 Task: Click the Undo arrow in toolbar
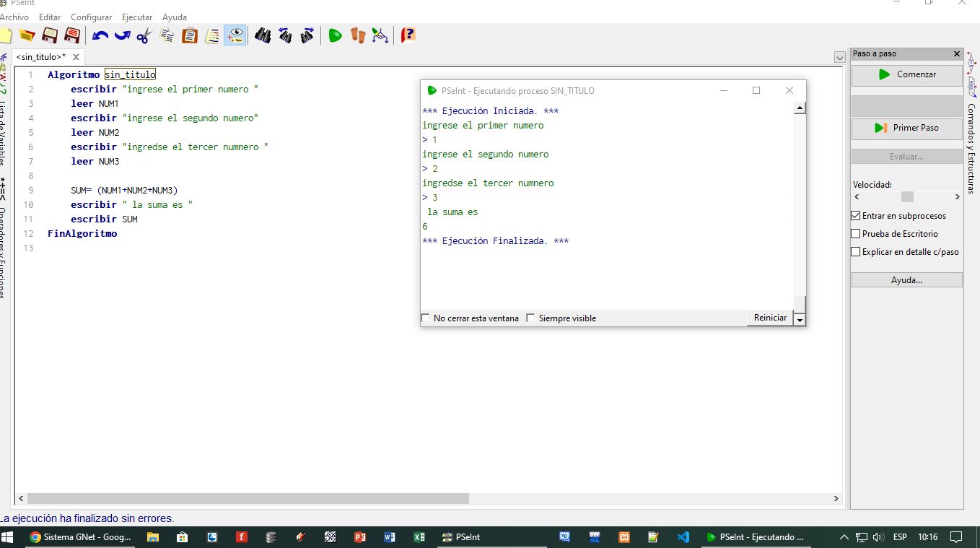pos(100,35)
